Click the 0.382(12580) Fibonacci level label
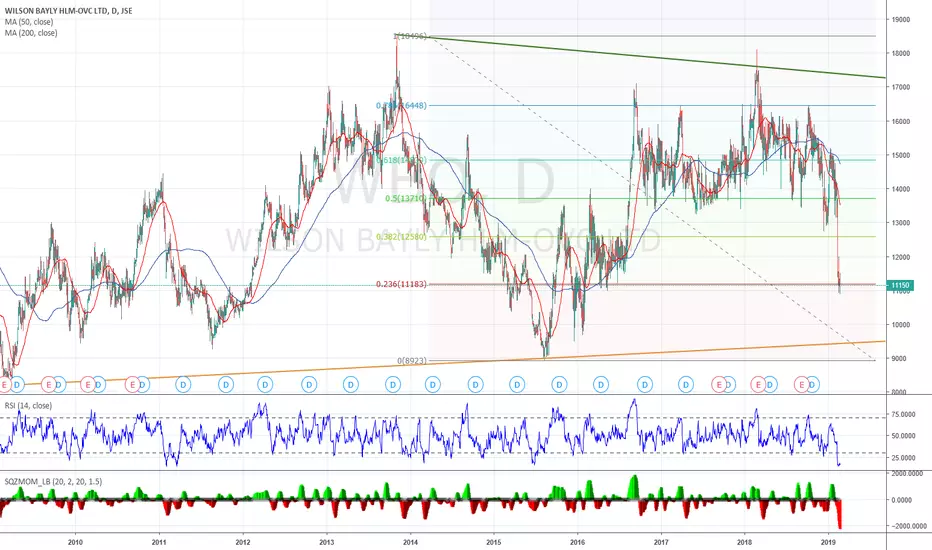 click(x=401, y=237)
